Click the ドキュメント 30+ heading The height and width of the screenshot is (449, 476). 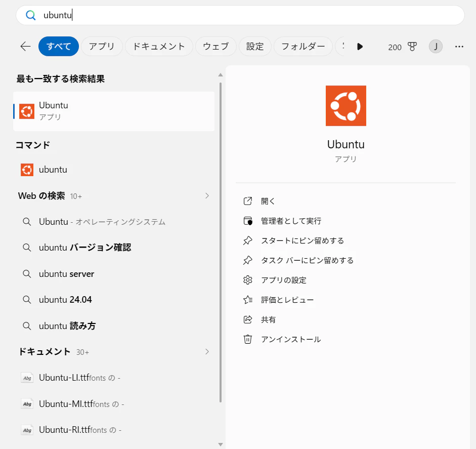(x=54, y=352)
